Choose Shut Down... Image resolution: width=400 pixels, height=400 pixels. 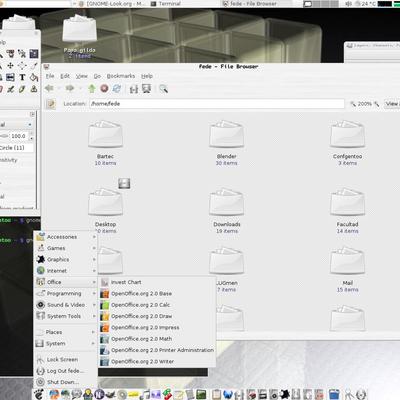pyautogui.click(x=66, y=382)
